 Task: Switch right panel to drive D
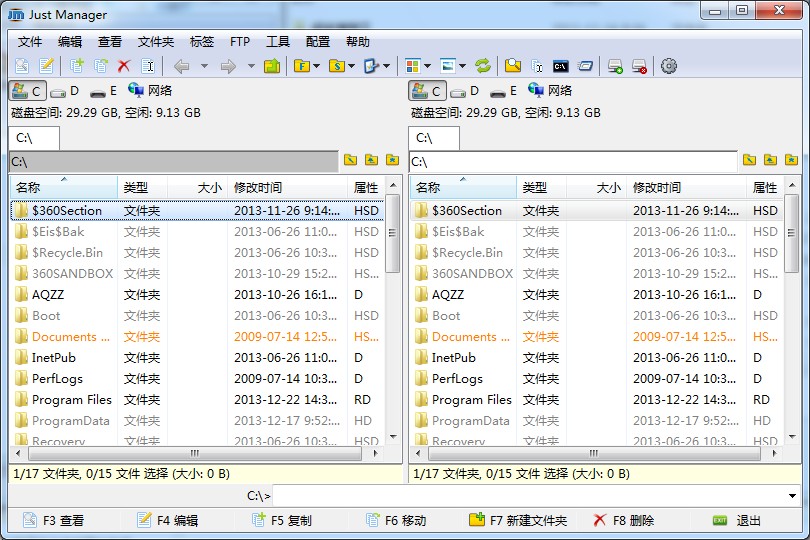[x=465, y=91]
